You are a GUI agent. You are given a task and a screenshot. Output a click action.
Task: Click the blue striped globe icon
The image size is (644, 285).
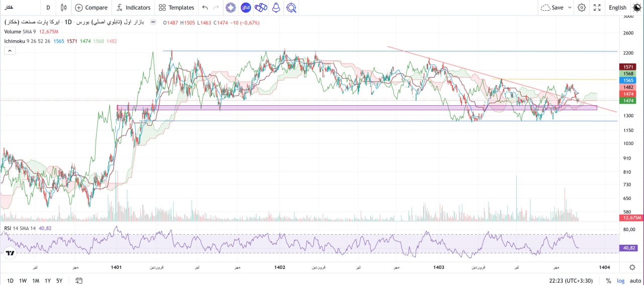point(230,8)
